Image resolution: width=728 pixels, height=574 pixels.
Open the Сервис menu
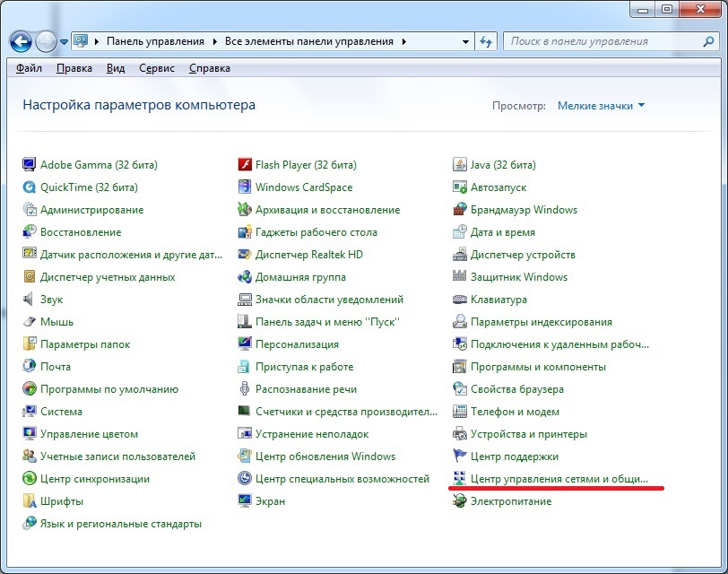pyautogui.click(x=157, y=68)
